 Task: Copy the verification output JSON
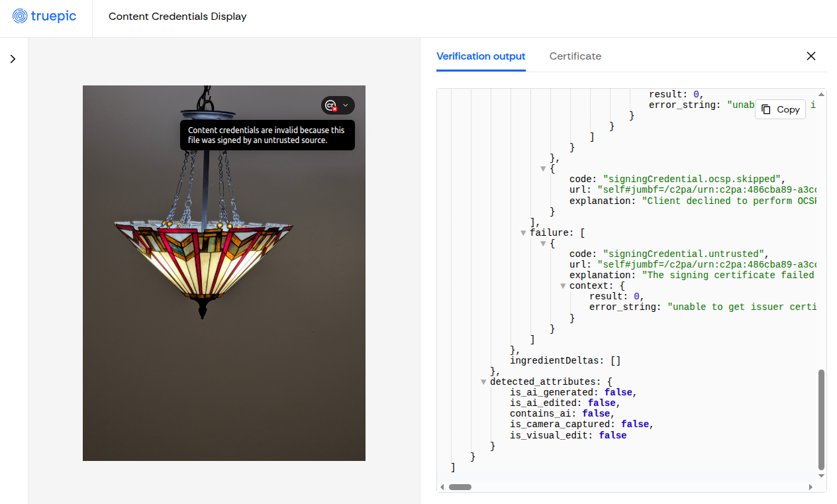(780, 109)
